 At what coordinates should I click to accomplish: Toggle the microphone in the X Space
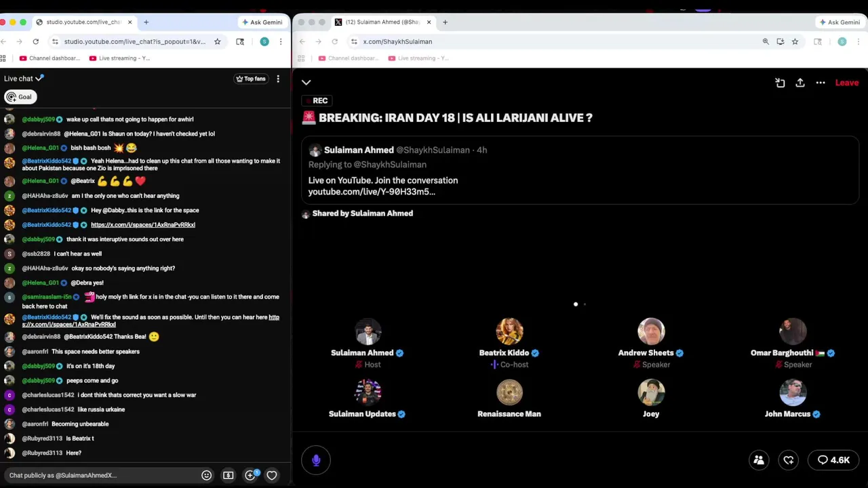tap(316, 460)
